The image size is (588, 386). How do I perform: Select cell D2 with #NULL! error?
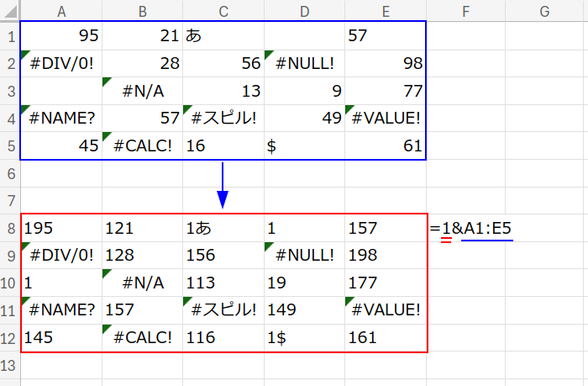[x=304, y=63]
